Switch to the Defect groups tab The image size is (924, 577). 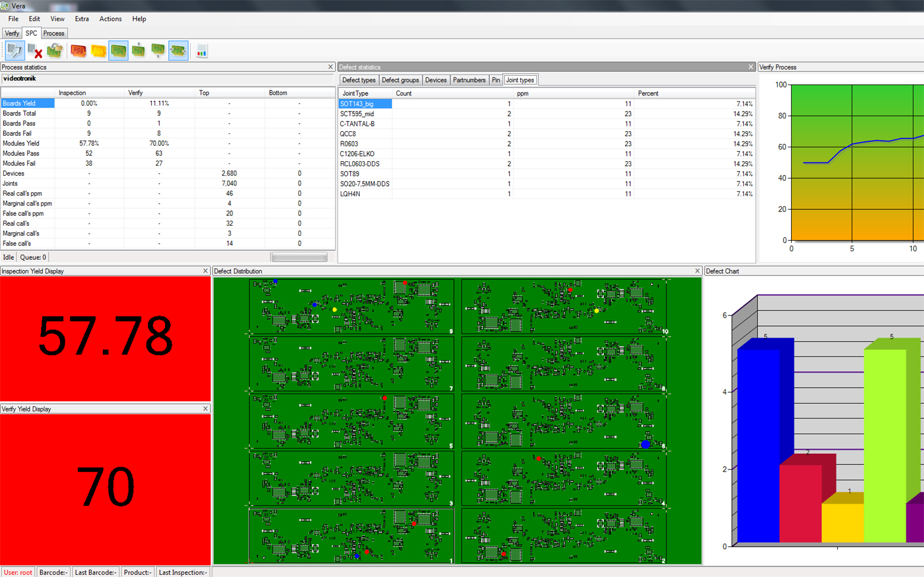tap(400, 80)
